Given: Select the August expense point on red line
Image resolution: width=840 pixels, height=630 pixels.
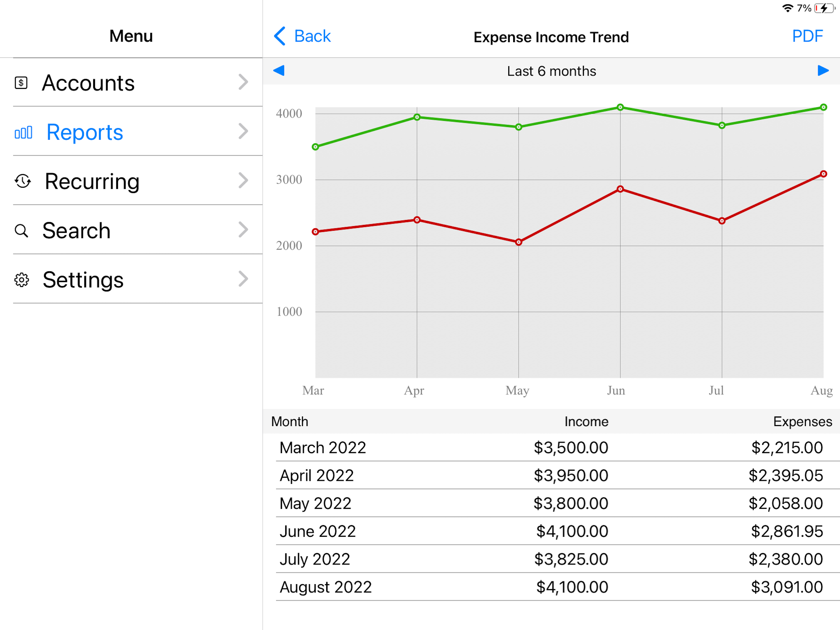Looking at the screenshot, I should pos(823,174).
